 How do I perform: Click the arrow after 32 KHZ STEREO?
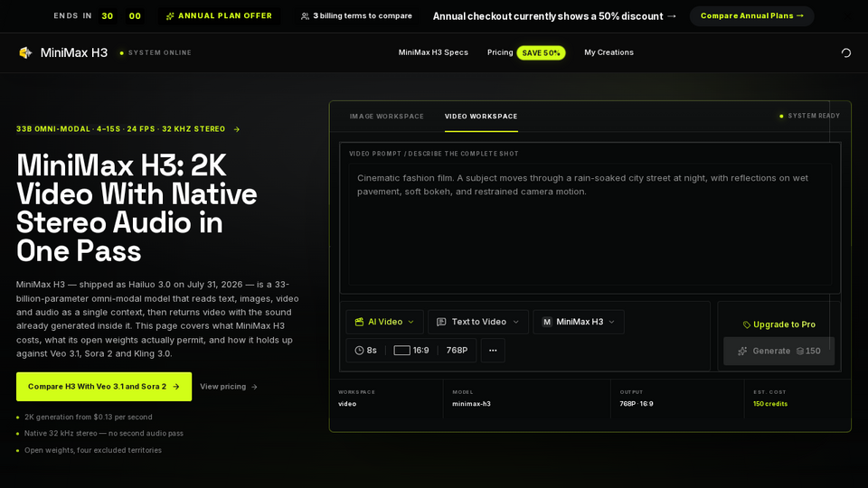[x=237, y=129]
